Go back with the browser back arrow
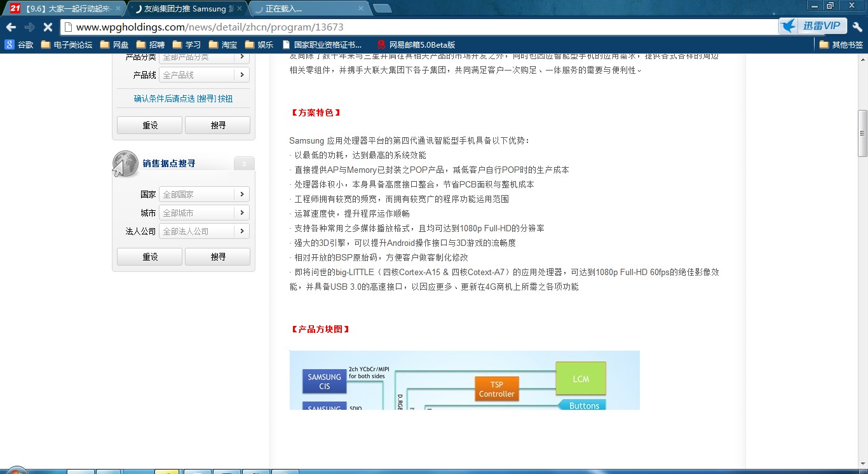This screenshot has height=474, width=868. point(11,27)
